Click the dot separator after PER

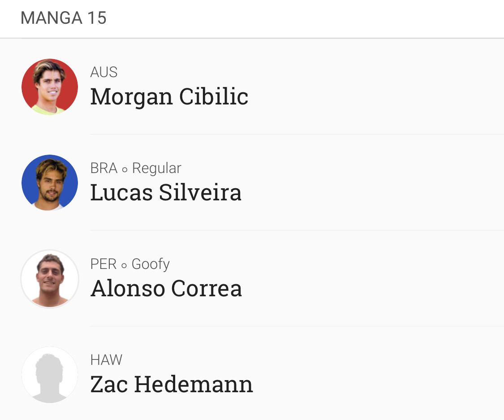pyautogui.click(x=124, y=266)
